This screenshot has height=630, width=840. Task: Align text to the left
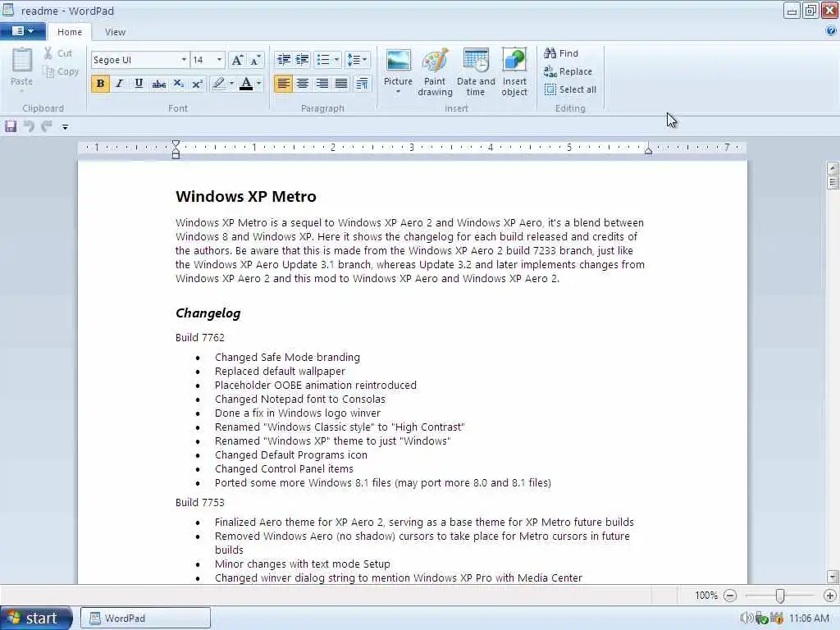283,84
